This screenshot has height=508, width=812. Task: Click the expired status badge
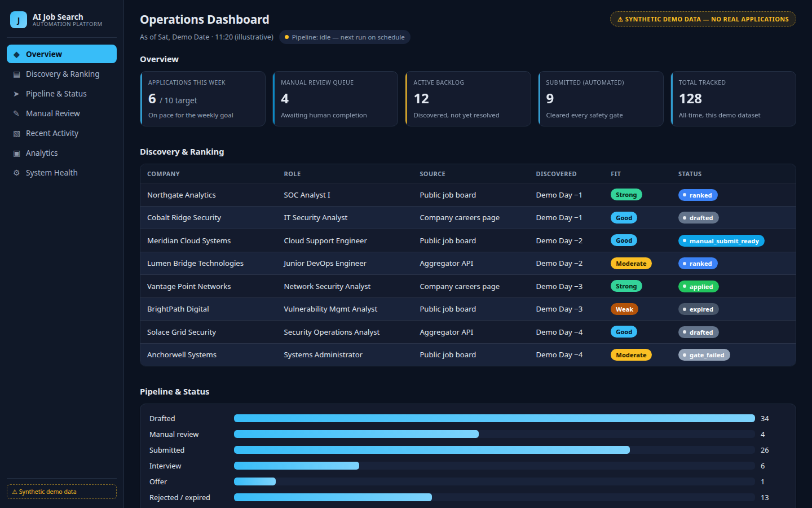[x=698, y=309]
